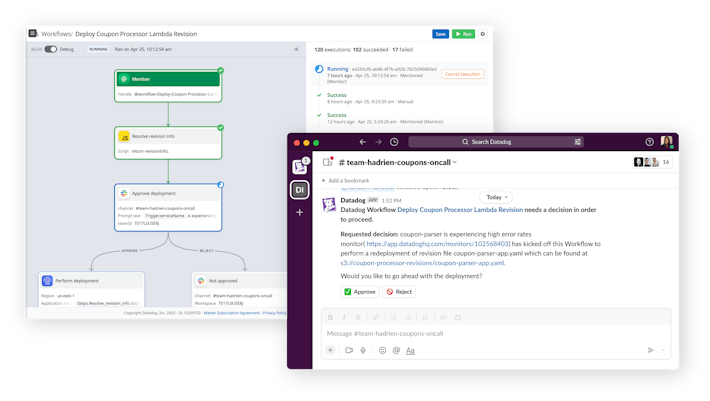Click the send message arrow icon
Image resolution: width=710 pixels, height=401 pixels.
click(x=650, y=350)
